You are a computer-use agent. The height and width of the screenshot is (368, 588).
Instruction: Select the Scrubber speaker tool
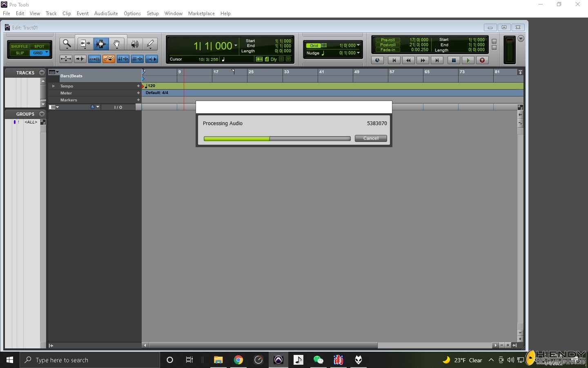coord(135,44)
